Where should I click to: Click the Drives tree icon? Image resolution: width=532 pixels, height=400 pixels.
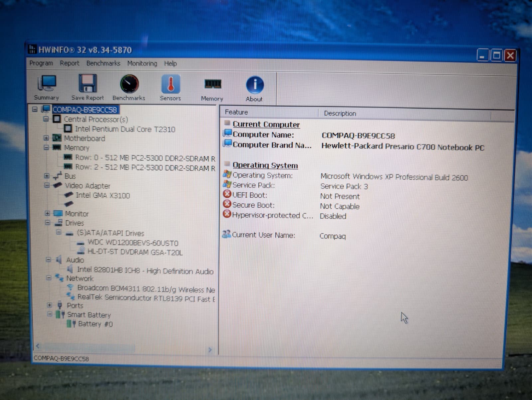click(x=59, y=223)
